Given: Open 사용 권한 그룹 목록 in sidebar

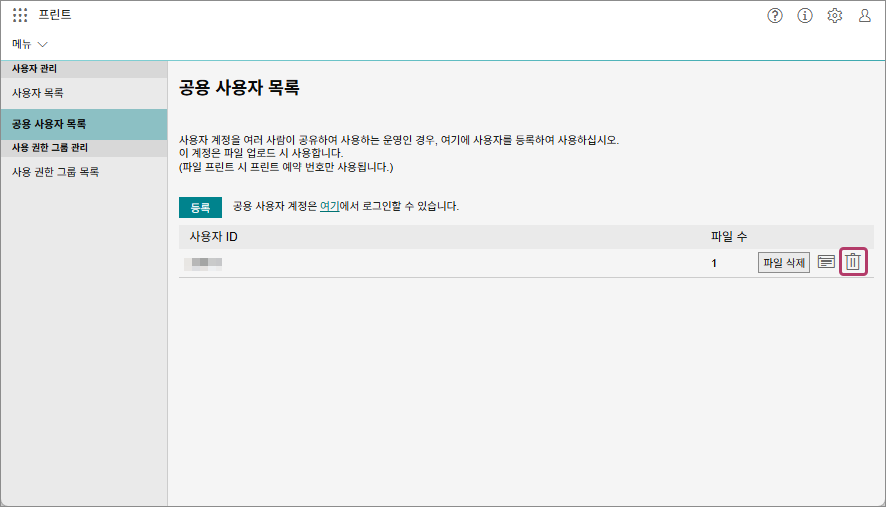Looking at the screenshot, I should [56, 172].
